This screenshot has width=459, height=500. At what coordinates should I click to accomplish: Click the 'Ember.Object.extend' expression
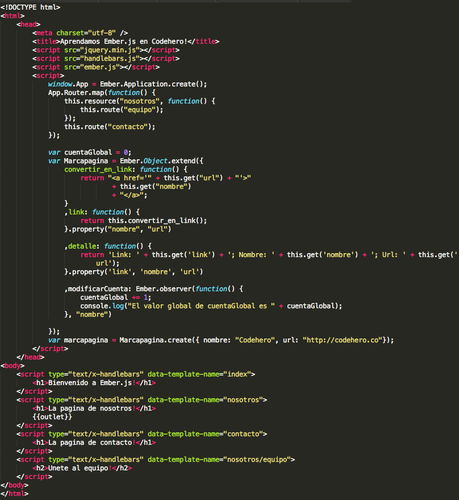click(x=159, y=161)
